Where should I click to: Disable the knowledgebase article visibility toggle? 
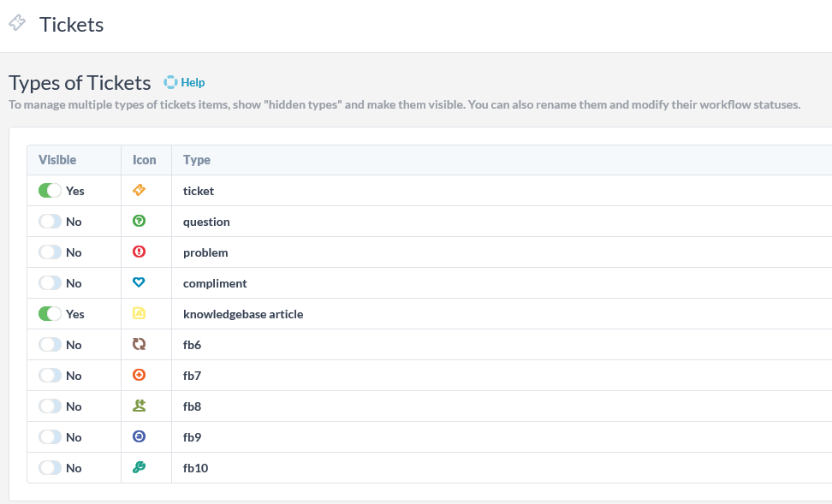pos(50,313)
